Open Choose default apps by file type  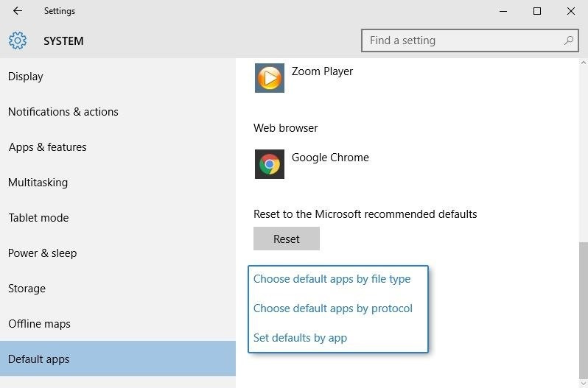(x=332, y=279)
